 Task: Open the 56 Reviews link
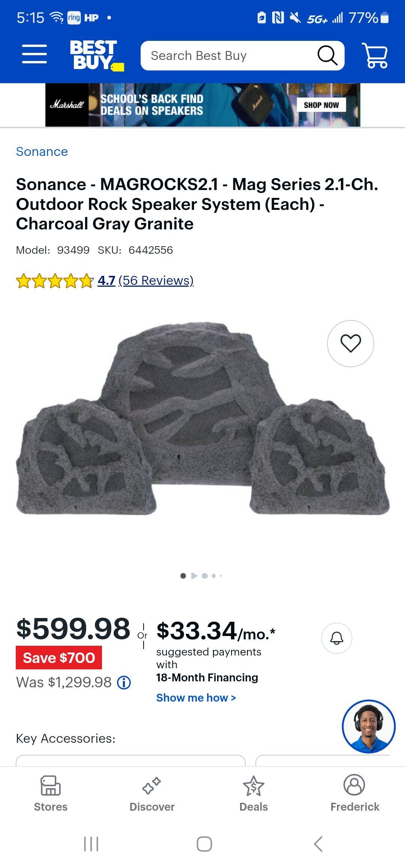(156, 280)
